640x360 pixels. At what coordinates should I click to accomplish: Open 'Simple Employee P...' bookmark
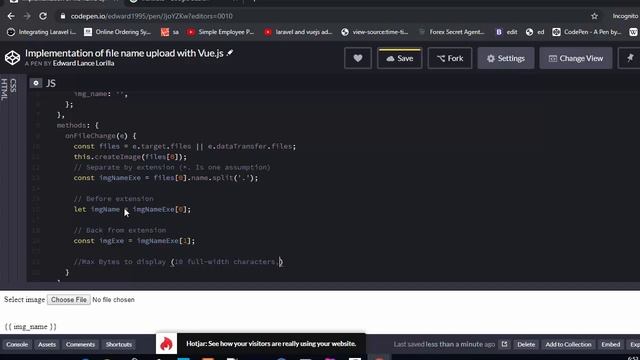point(220,32)
